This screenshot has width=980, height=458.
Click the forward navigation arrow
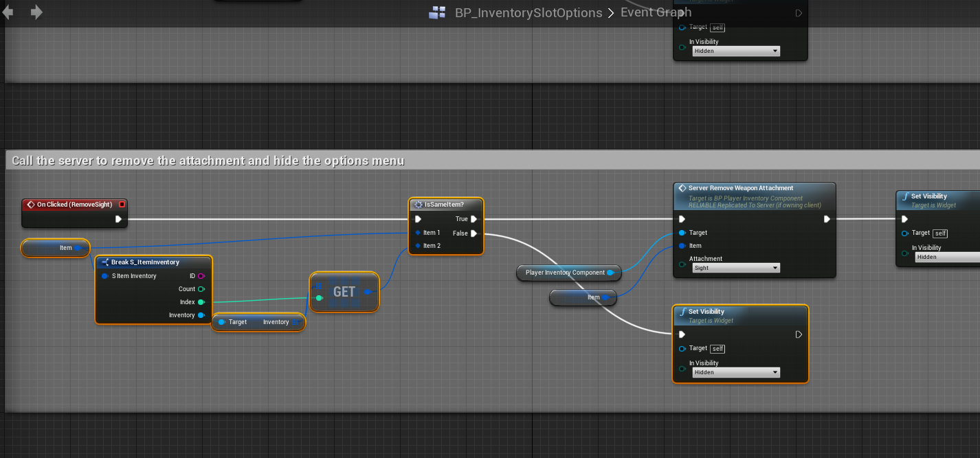coord(36,12)
